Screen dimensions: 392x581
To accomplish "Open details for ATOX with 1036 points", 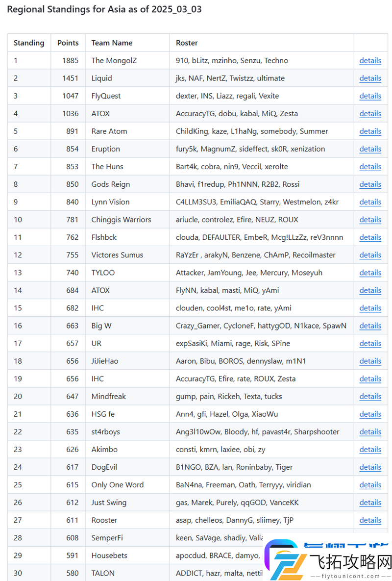I will 370,113.
